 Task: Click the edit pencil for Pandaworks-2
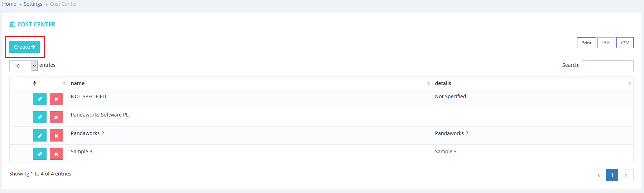pos(40,135)
